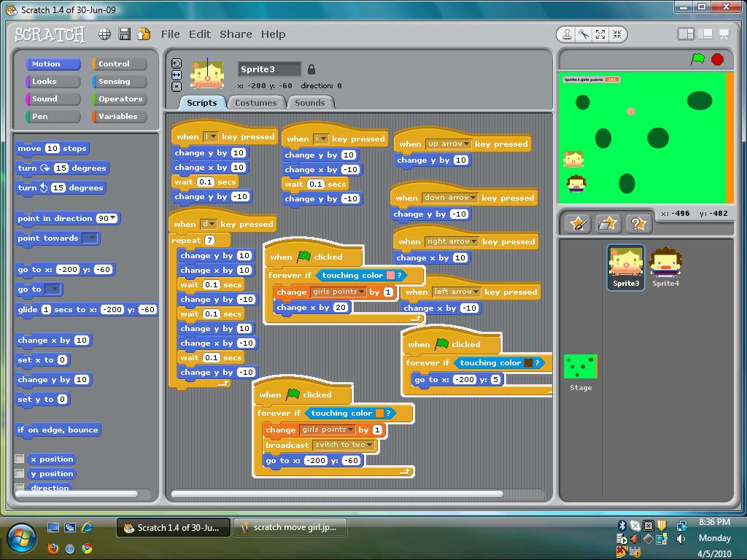Toggle the sprite drag lock icon

[311, 69]
